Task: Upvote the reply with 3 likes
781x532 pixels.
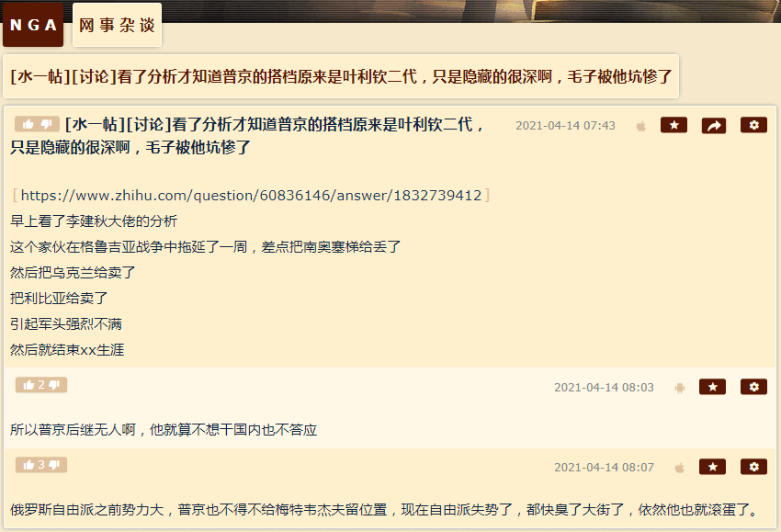Action: tap(28, 465)
